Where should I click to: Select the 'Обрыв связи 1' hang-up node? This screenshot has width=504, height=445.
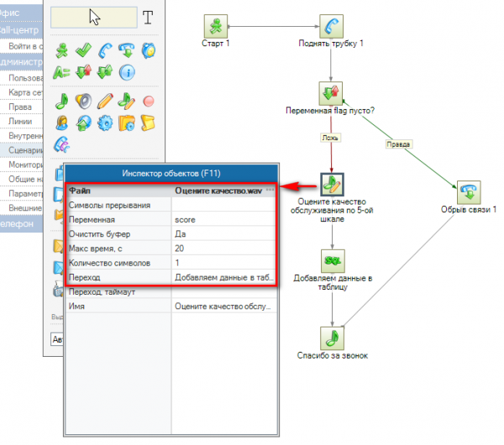(468, 191)
